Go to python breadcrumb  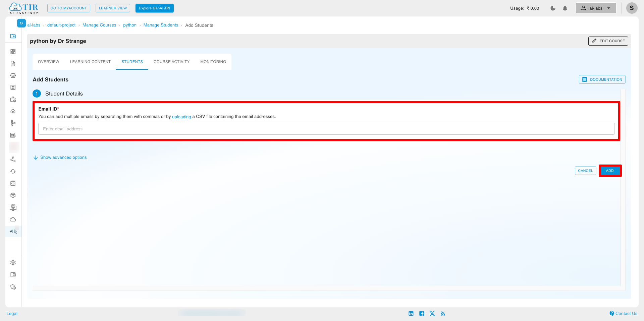click(130, 25)
